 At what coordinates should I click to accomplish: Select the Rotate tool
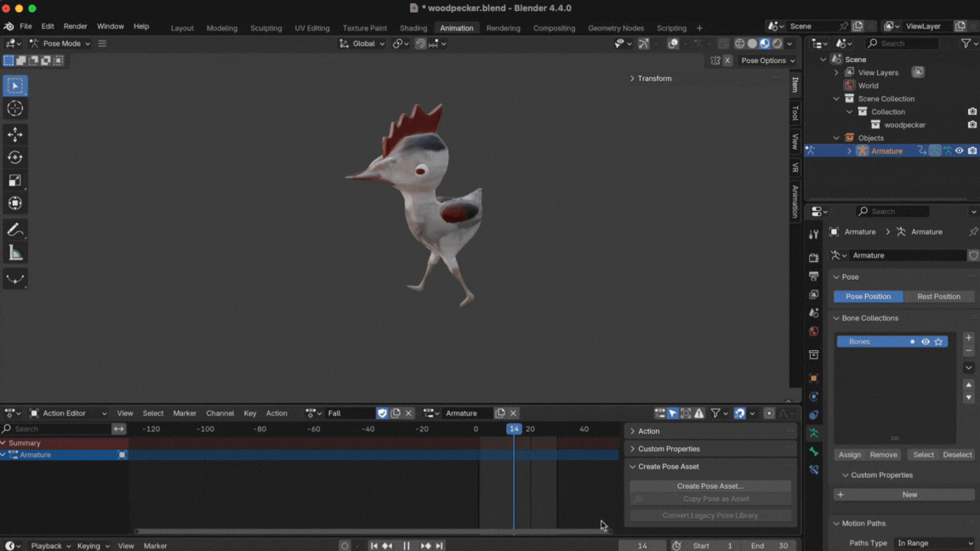15,157
